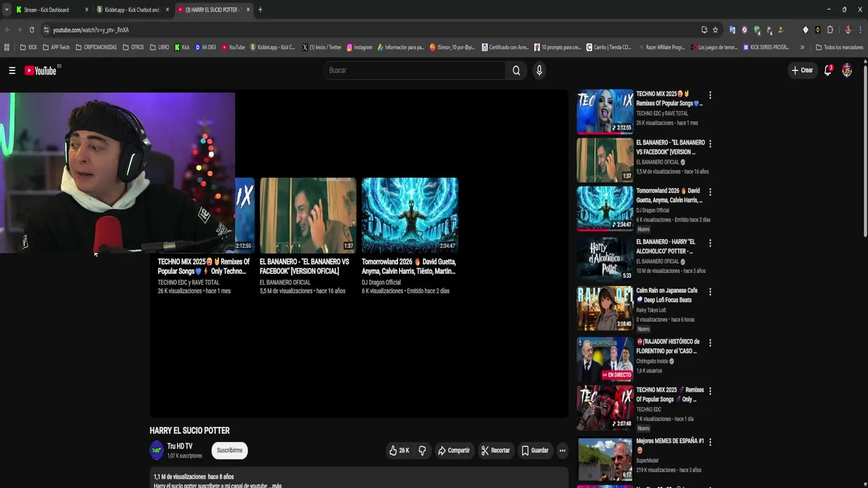Open options for Tomorrowland 2026 sidebar video
The width and height of the screenshot is (868, 488).
[710, 192]
